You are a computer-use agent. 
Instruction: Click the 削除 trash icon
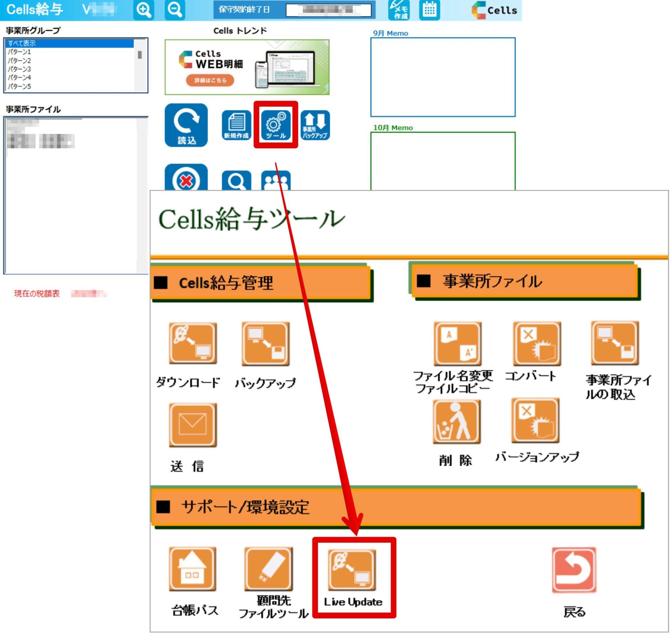tap(457, 421)
